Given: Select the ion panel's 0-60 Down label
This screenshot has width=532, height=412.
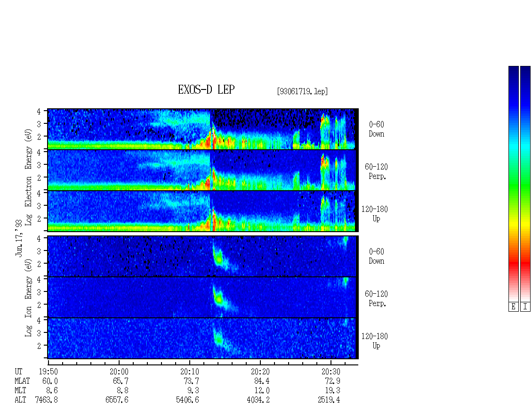Looking at the screenshot, I should (x=377, y=256).
